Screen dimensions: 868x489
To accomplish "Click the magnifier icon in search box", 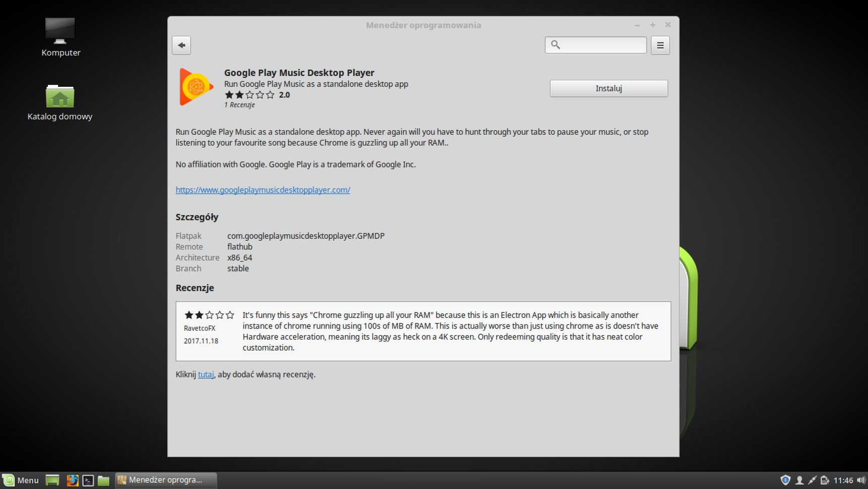I will pyautogui.click(x=556, y=45).
